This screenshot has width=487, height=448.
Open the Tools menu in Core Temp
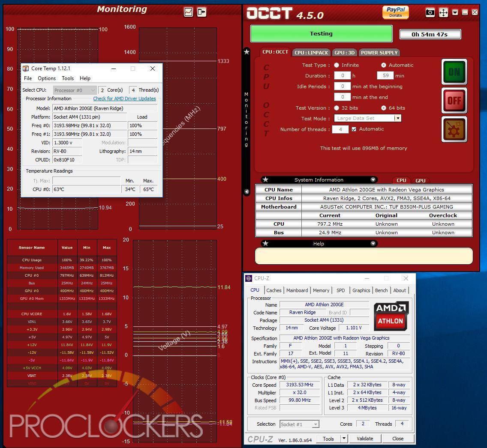pyautogui.click(x=68, y=78)
